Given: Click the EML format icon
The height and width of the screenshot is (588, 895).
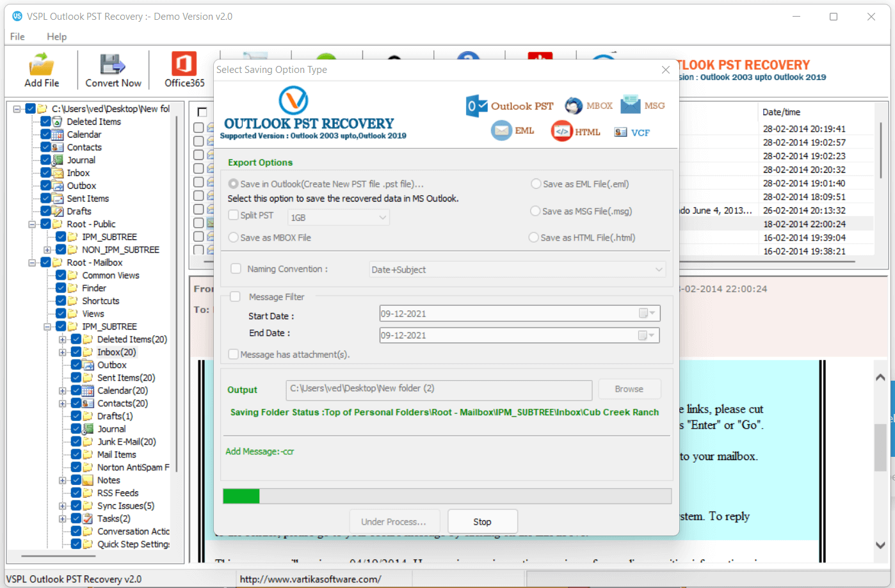Looking at the screenshot, I should [x=501, y=131].
